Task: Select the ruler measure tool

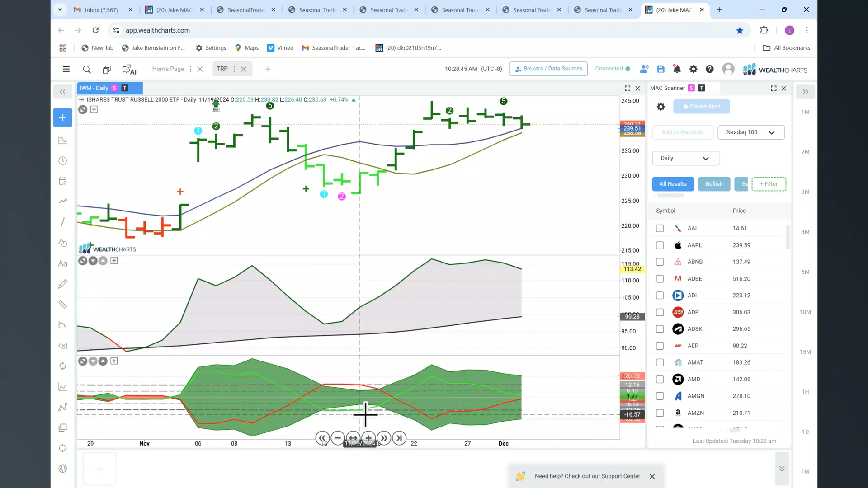Action: tap(63, 305)
